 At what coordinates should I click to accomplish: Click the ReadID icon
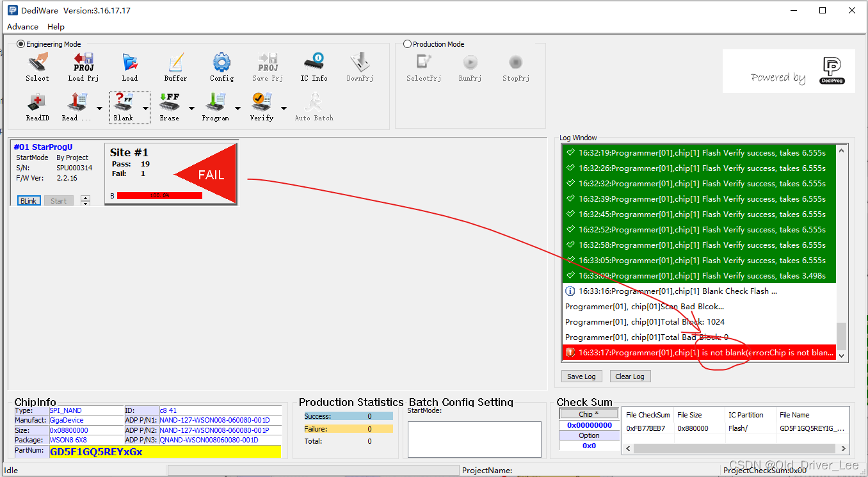tap(37, 107)
